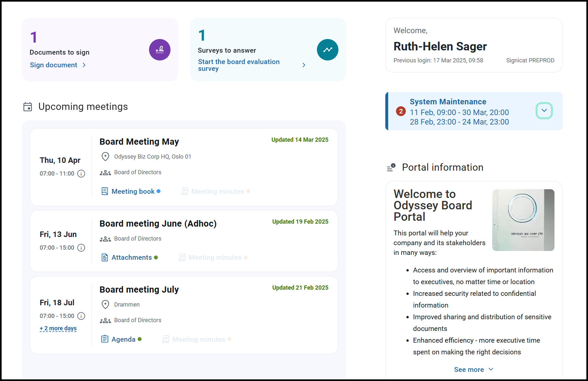The width and height of the screenshot is (588, 381).
Task: Click the info icon for the July meeting time
Action: [x=81, y=316]
